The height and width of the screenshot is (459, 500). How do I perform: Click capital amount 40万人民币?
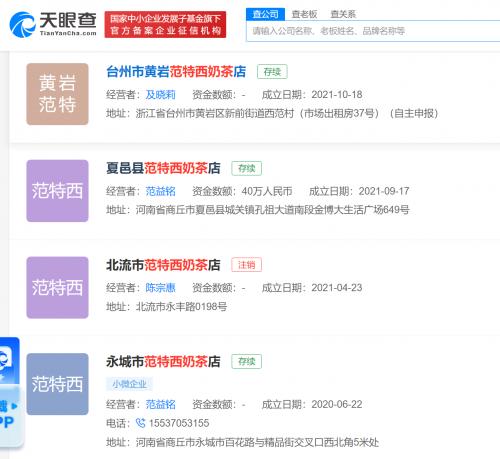click(x=267, y=191)
